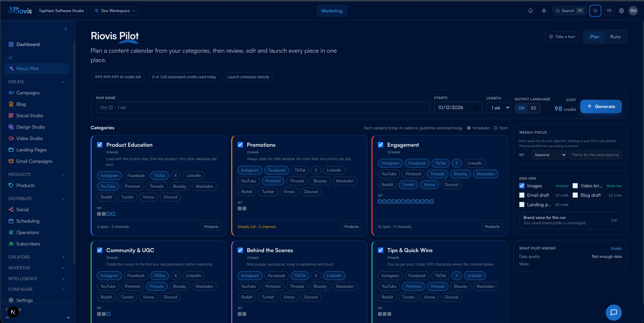Switch to the Runs tab
This screenshot has height=323, width=644.
tap(615, 37)
